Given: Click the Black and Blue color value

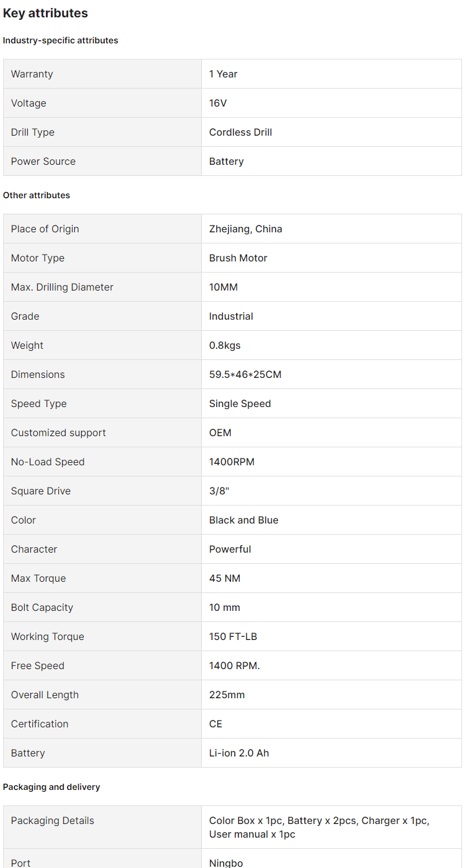Looking at the screenshot, I should click(x=243, y=520).
